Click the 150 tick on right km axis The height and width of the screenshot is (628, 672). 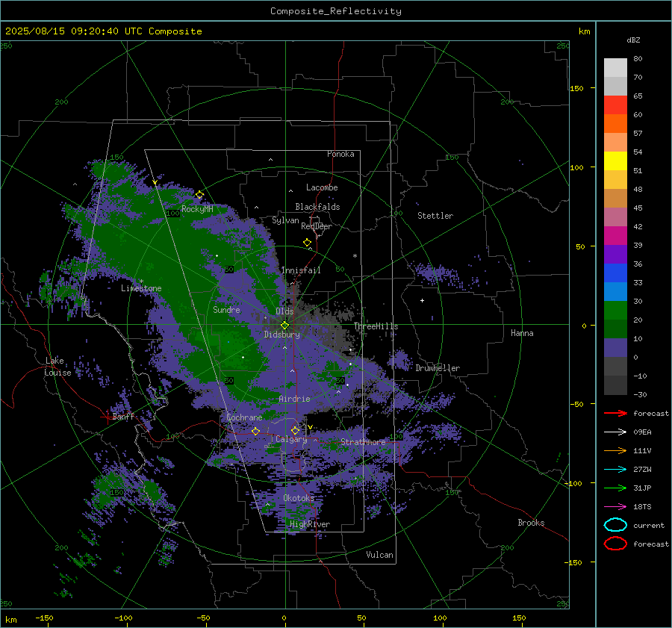coord(576,88)
